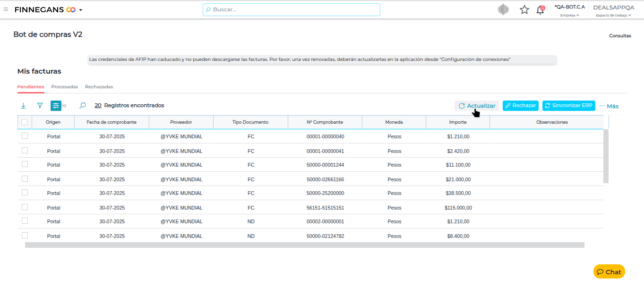Click the amount $11.100,00
The height and width of the screenshot is (287, 644).
458,165
